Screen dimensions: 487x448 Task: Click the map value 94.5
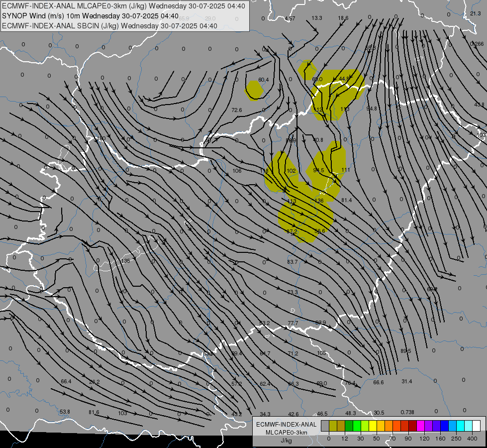[319, 170]
